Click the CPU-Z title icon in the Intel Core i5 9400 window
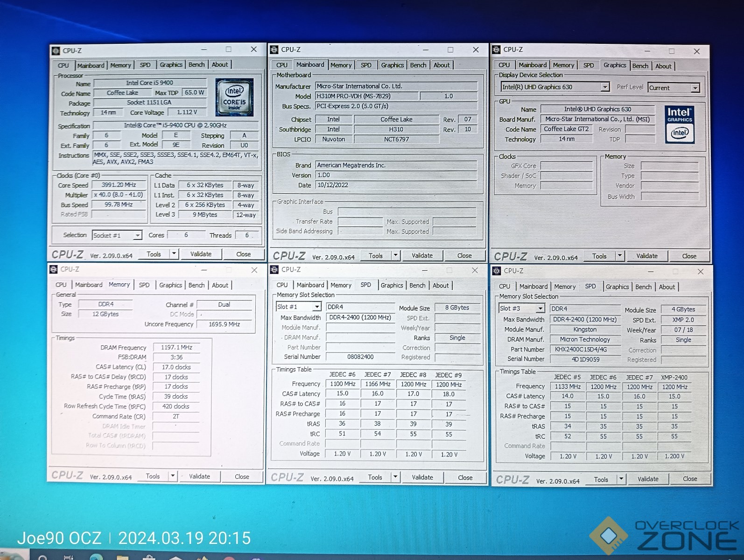Viewport: 744px width, 560px height. 56,50
